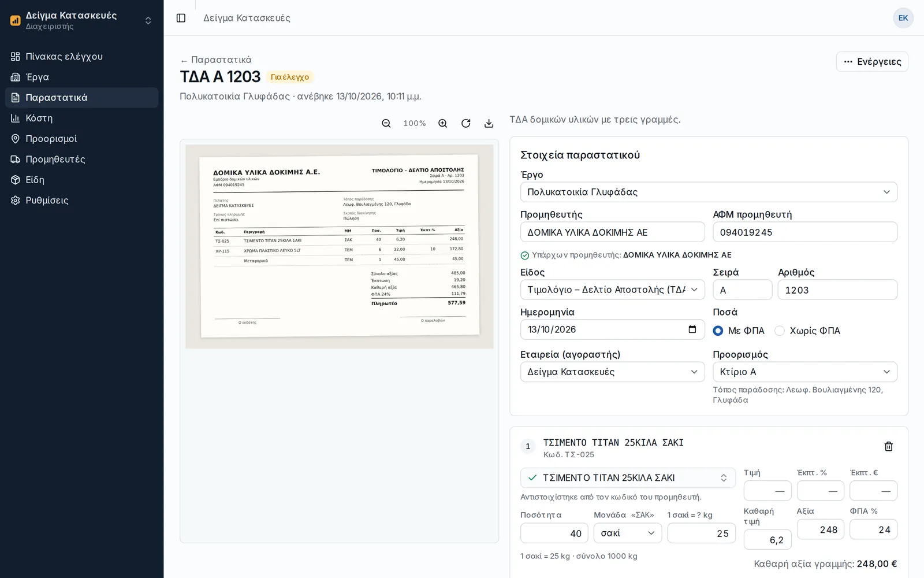Click the zoom in magnifier icon
924x578 pixels.
tap(443, 123)
